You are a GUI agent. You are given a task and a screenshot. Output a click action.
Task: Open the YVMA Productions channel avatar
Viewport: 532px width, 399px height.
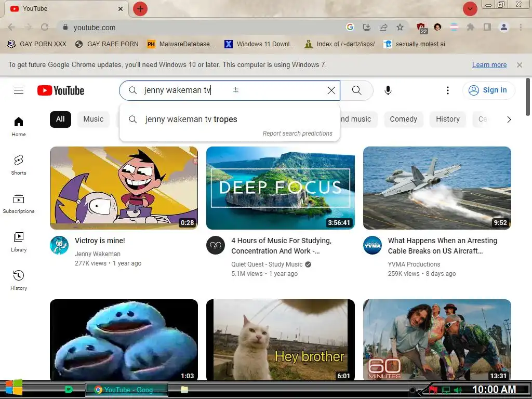pos(372,245)
